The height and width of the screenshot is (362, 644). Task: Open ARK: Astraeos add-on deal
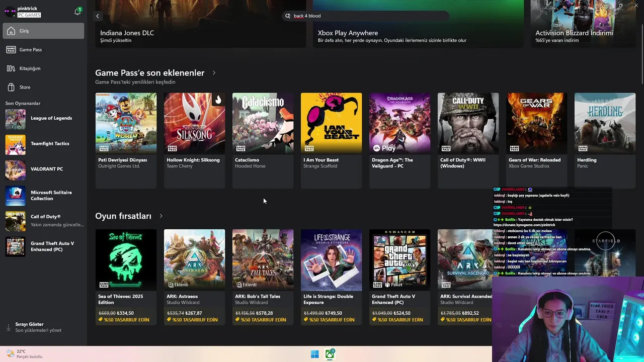click(x=194, y=277)
